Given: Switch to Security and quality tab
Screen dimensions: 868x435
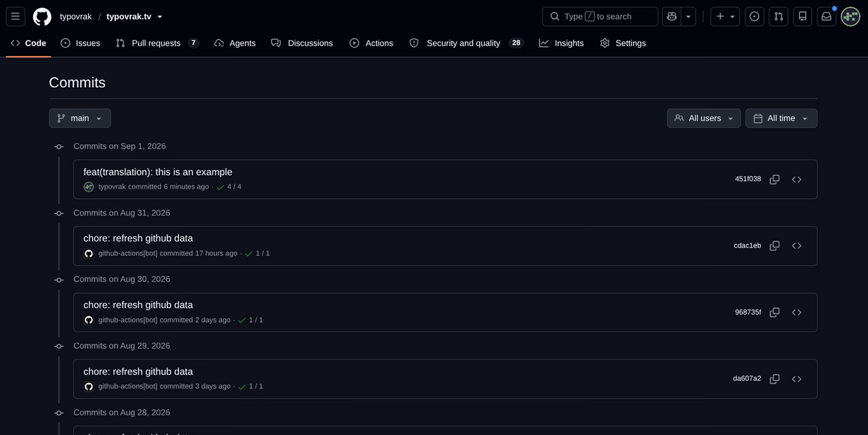Looking at the screenshot, I should [466, 43].
